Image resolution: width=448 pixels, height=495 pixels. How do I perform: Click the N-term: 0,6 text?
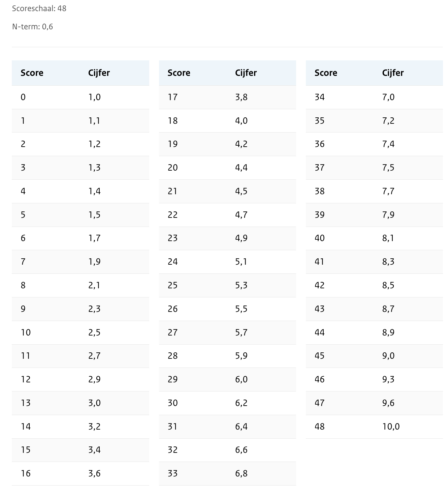pyautogui.click(x=32, y=27)
